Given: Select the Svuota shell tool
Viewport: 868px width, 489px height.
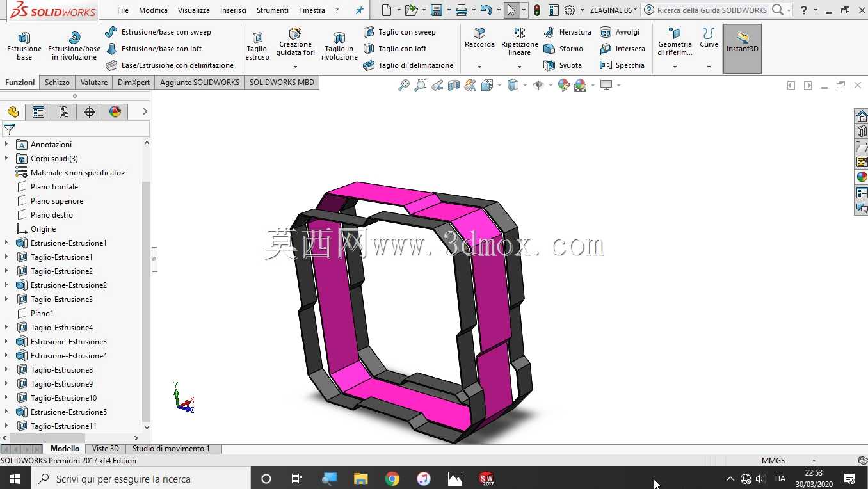Looking at the screenshot, I should (x=563, y=65).
